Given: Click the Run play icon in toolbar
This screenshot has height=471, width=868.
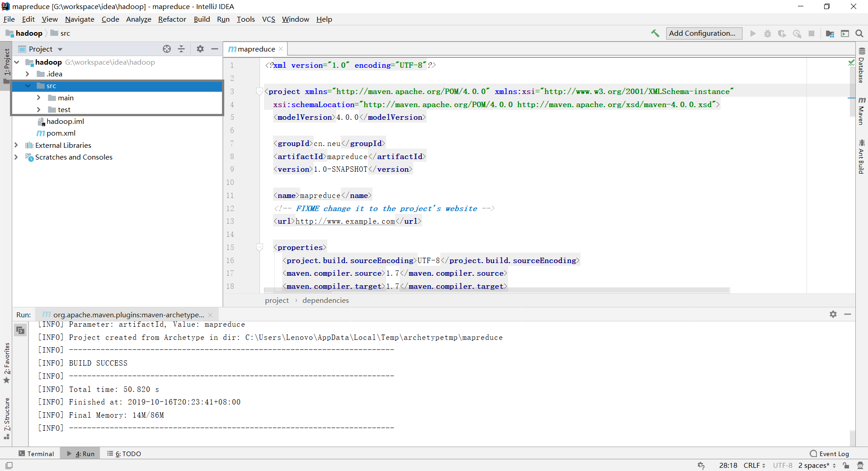Looking at the screenshot, I should point(753,33).
